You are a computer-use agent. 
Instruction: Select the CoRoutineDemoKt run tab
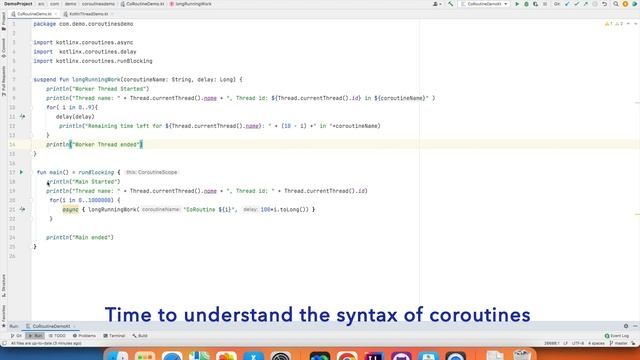(51, 327)
